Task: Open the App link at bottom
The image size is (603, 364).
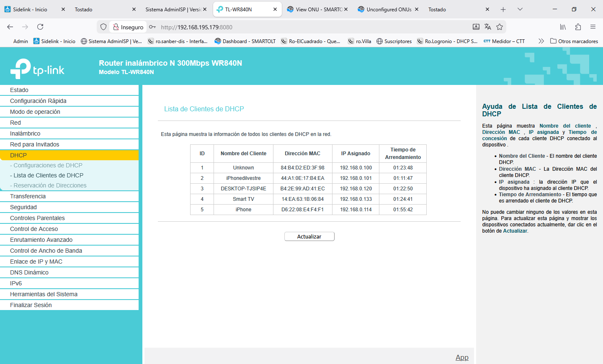Action: coord(462,357)
